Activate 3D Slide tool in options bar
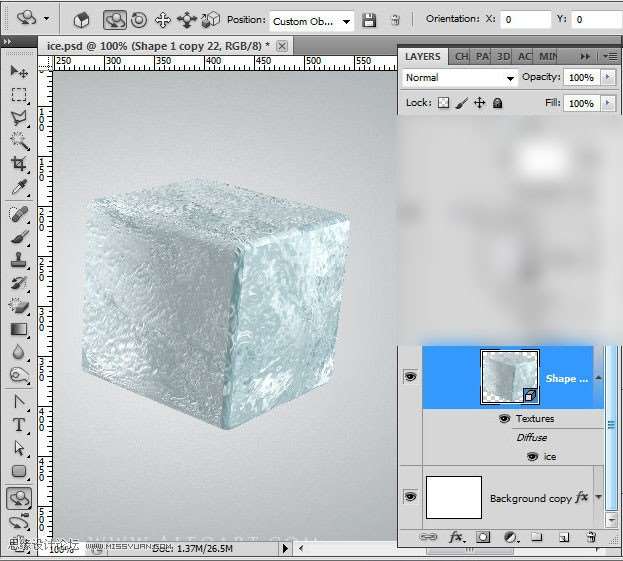Image resolution: width=623 pixels, height=561 pixels. point(186,19)
